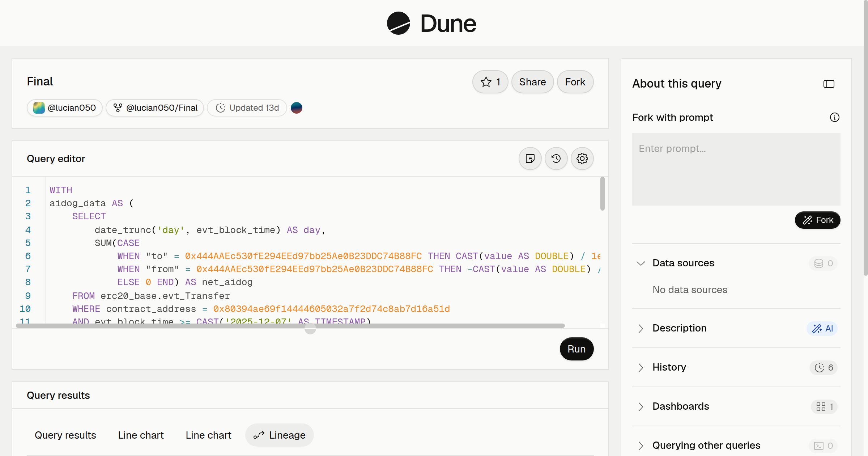Click the editor vertical scrollbar thumb
This screenshot has width=868, height=456.
602,193
